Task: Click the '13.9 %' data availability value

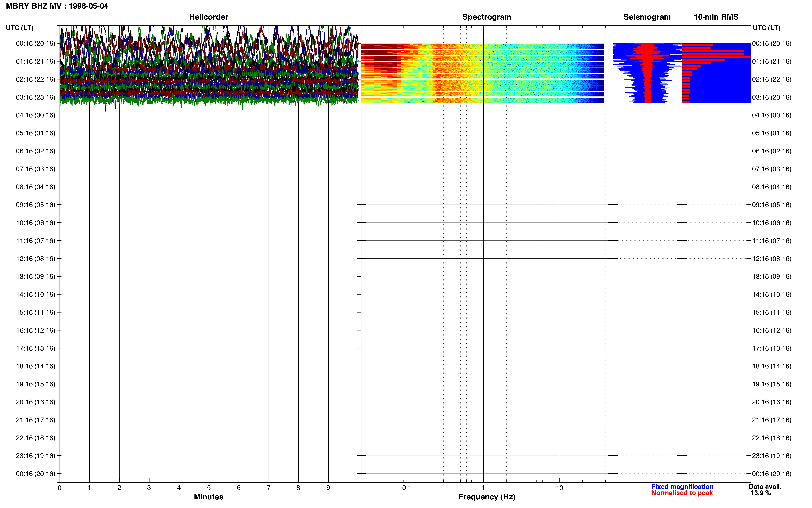Action: [761, 493]
